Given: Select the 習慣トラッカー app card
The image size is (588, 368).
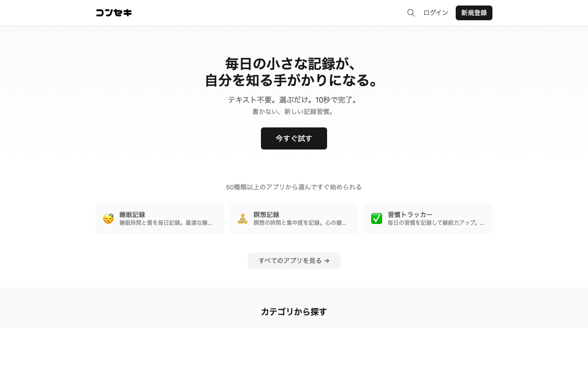Looking at the screenshot, I should tap(428, 218).
